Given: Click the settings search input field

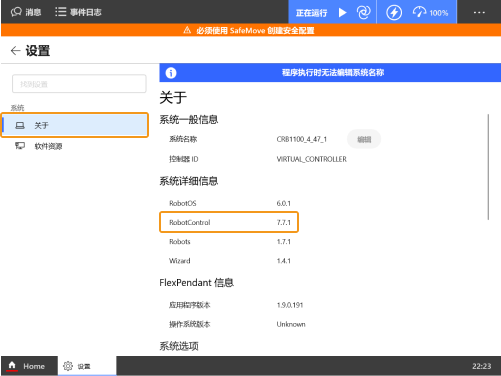Looking at the screenshot, I should (x=79, y=84).
